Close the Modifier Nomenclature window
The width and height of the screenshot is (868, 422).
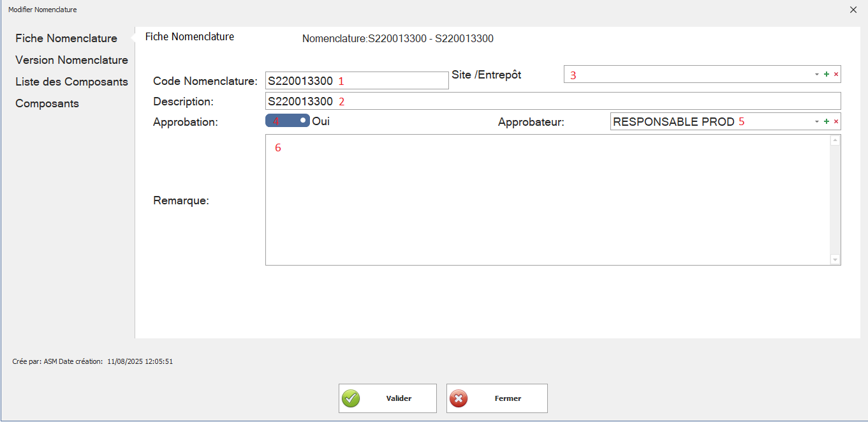[853, 10]
